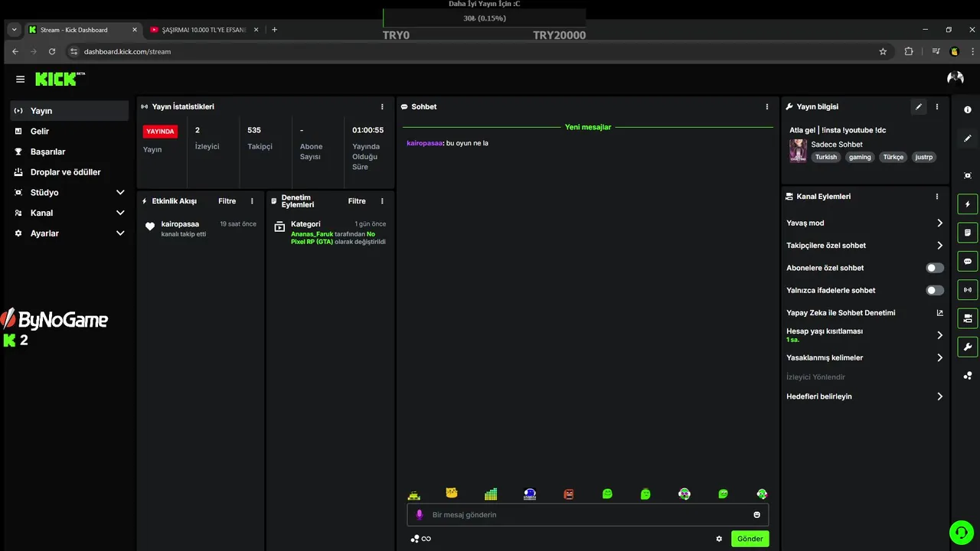The image size is (980, 551).
Task: Go to Yayın in sidebar
Action: click(70, 111)
